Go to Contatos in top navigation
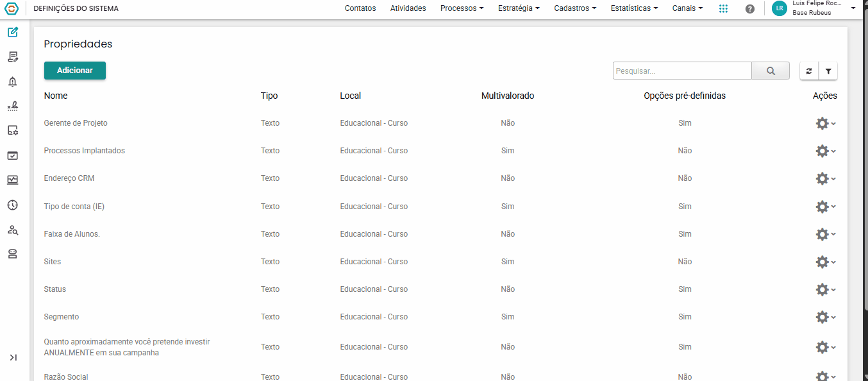Image resolution: width=868 pixels, height=381 pixels. coord(360,8)
